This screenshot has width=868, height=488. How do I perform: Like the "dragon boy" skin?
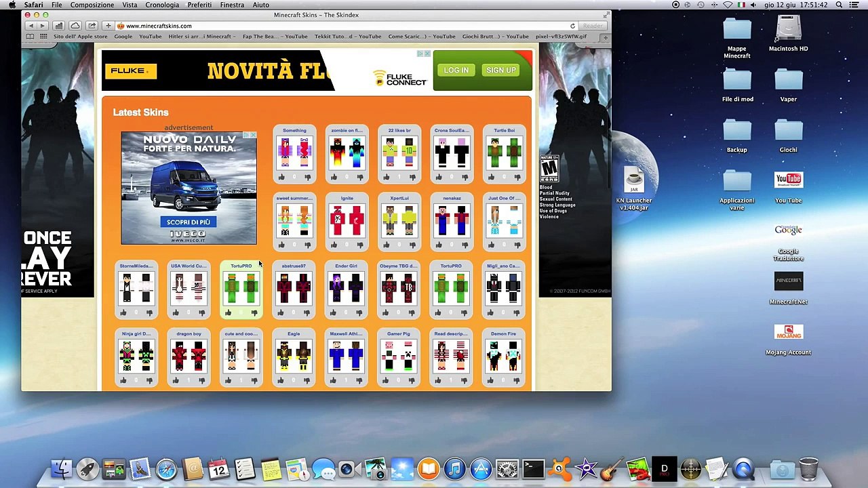(176, 381)
